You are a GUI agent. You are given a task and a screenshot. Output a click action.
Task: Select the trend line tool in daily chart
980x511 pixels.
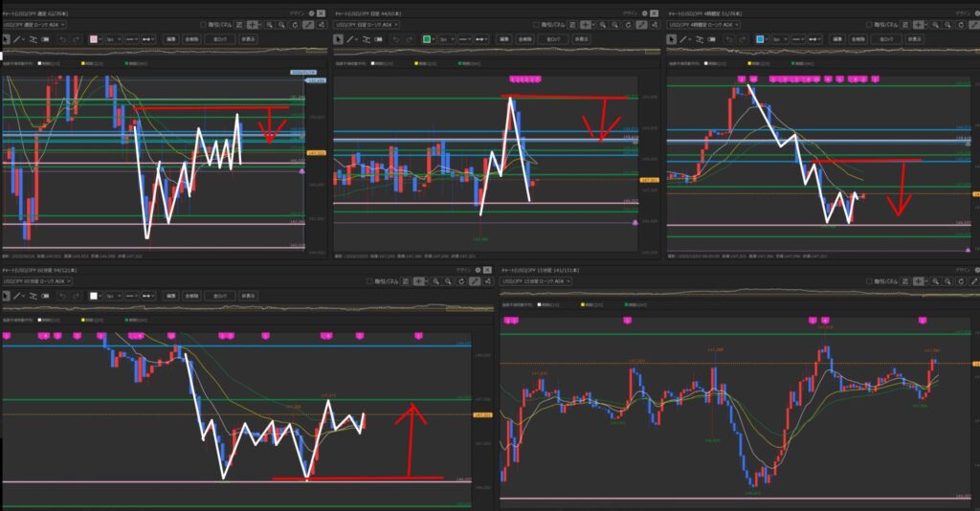(x=350, y=39)
